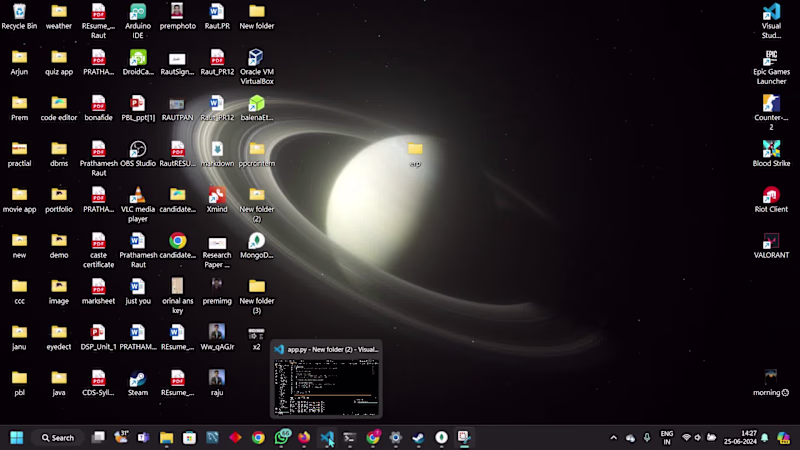Open the clock and date flyout

[x=740, y=437]
